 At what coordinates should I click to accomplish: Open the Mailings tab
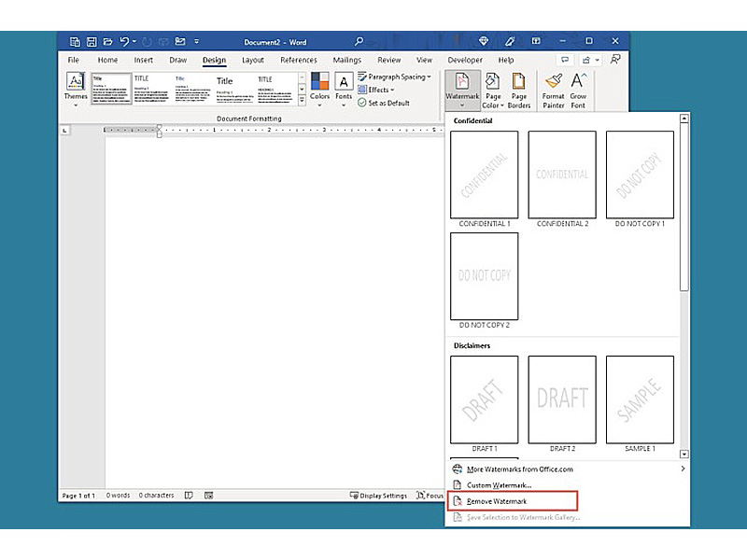tap(346, 60)
